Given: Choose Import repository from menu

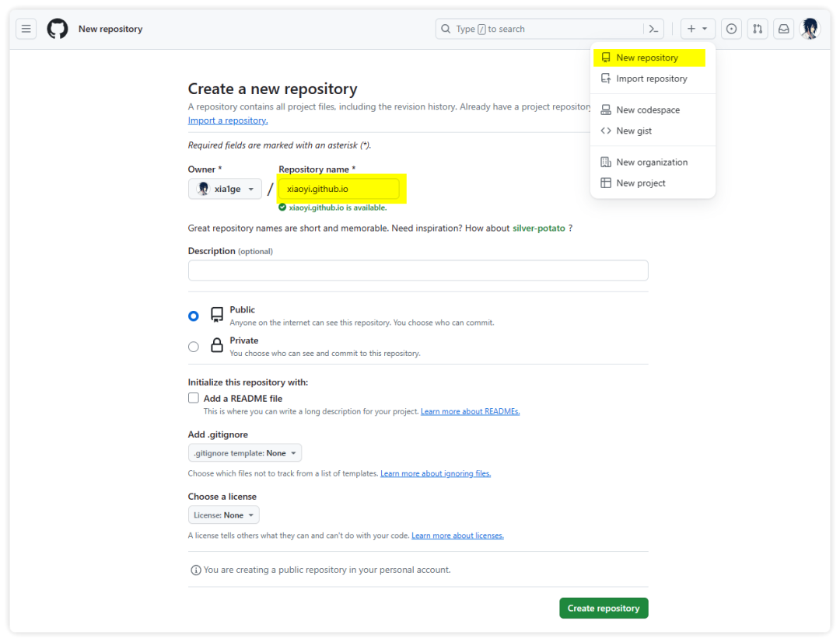Looking at the screenshot, I should tap(651, 79).
